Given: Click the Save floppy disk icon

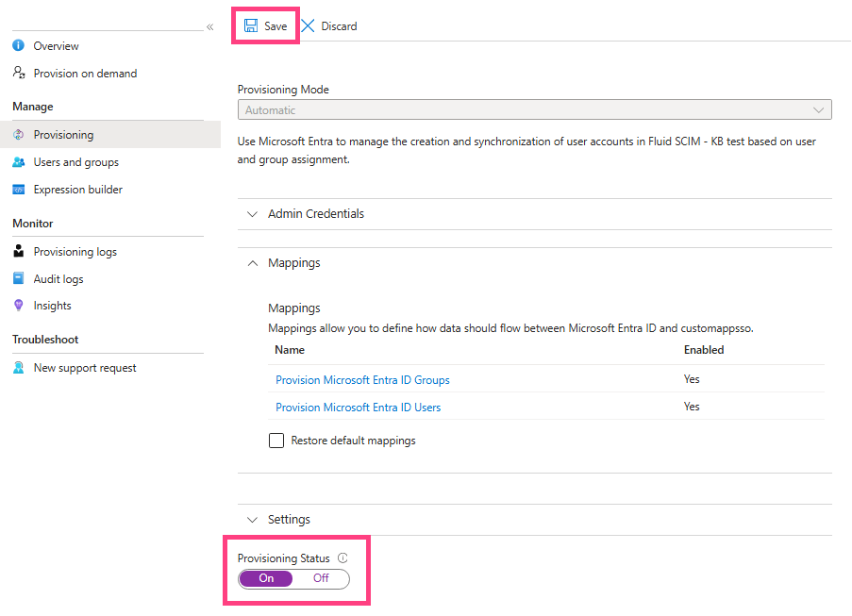Looking at the screenshot, I should [250, 25].
